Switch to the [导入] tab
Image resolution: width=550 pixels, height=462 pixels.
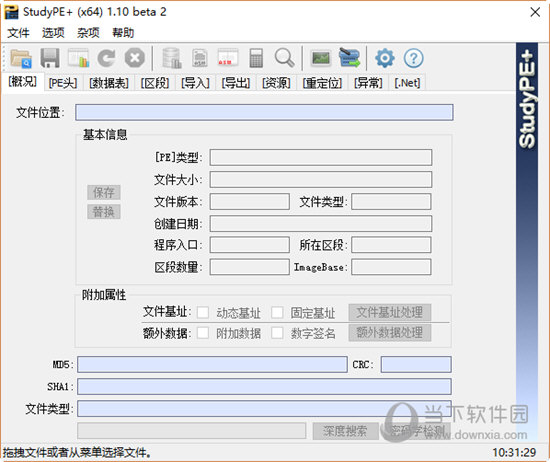[x=195, y=83]
